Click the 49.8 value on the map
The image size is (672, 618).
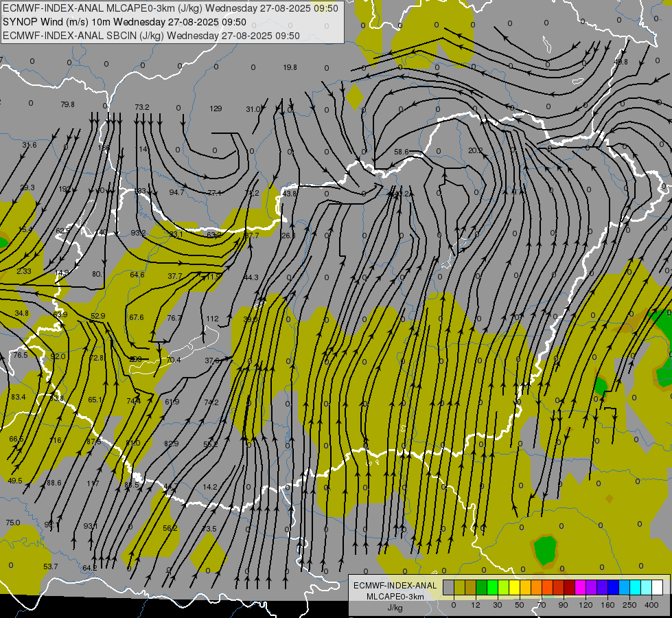coord(621,62)
